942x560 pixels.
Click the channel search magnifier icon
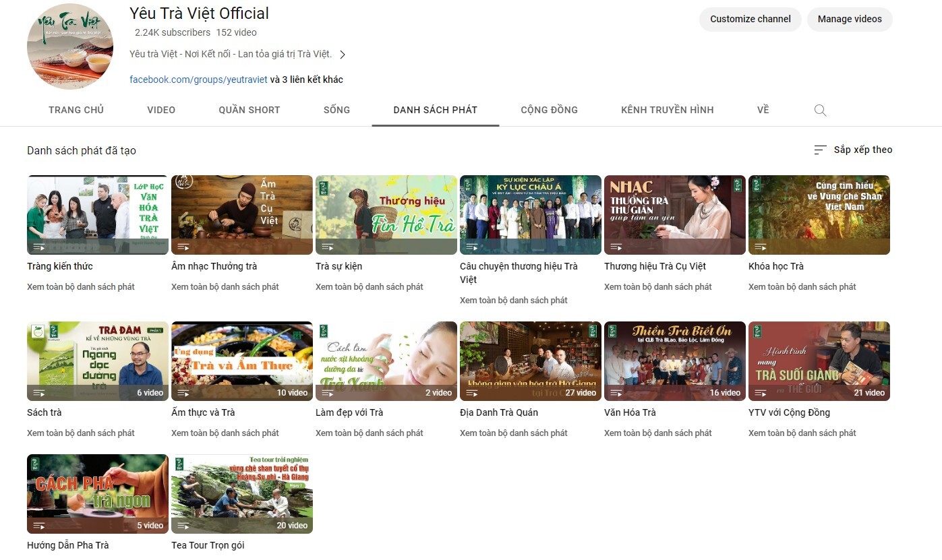820,111
